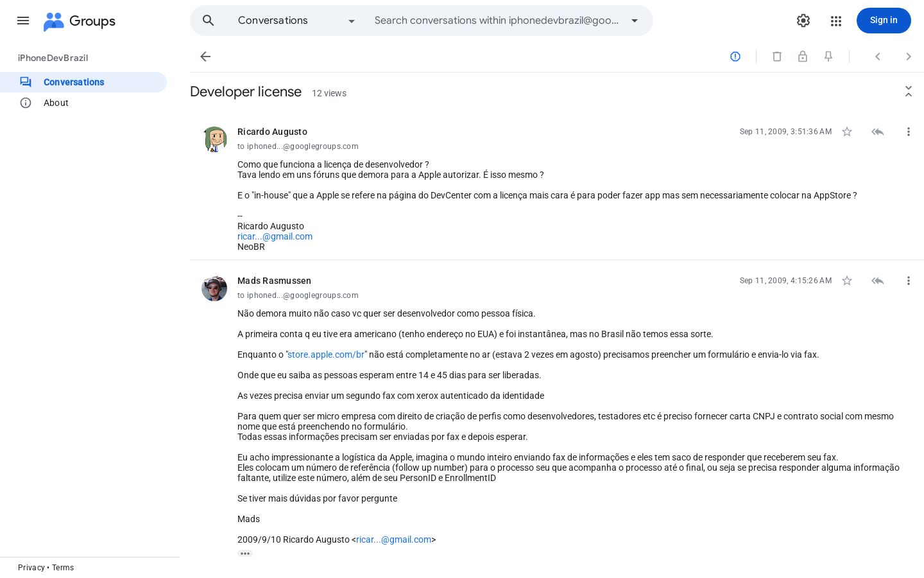Reply all to Ricardo Augusto's message
This screenshot has height=578, width=924.
[x=878, y=132]
